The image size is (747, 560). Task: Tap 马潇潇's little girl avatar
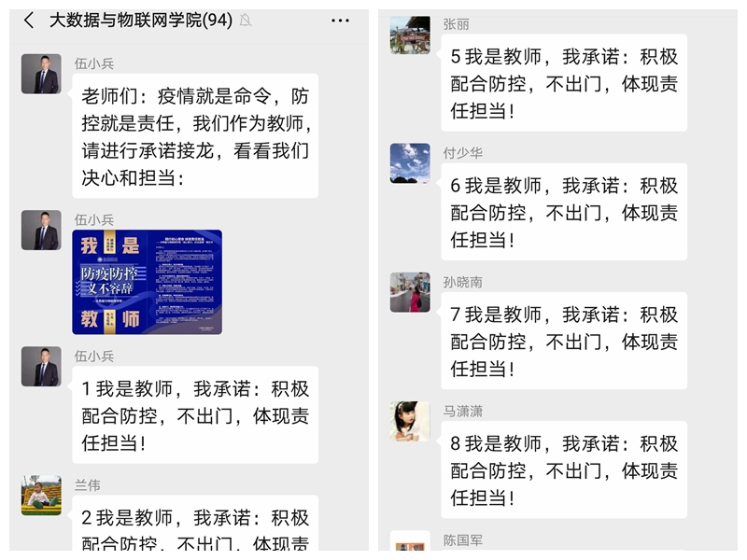pyautogui.click(x=410, y=422)
